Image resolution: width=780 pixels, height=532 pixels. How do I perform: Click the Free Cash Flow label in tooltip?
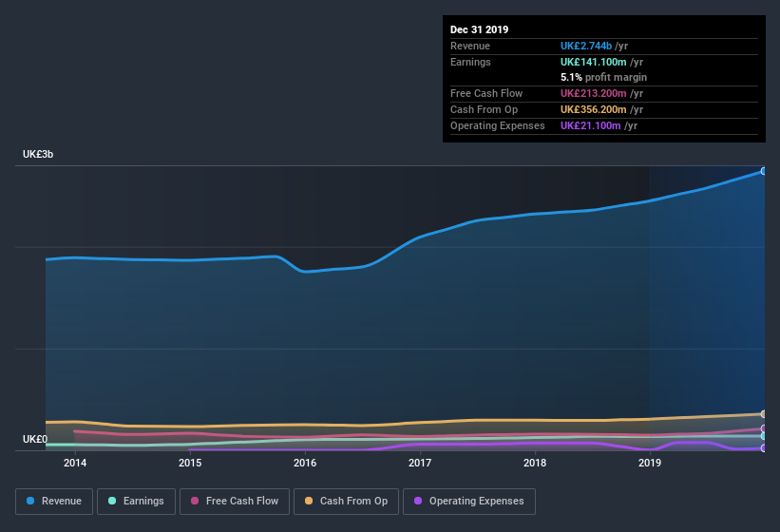pyautogui.click(x=486, y=93)
